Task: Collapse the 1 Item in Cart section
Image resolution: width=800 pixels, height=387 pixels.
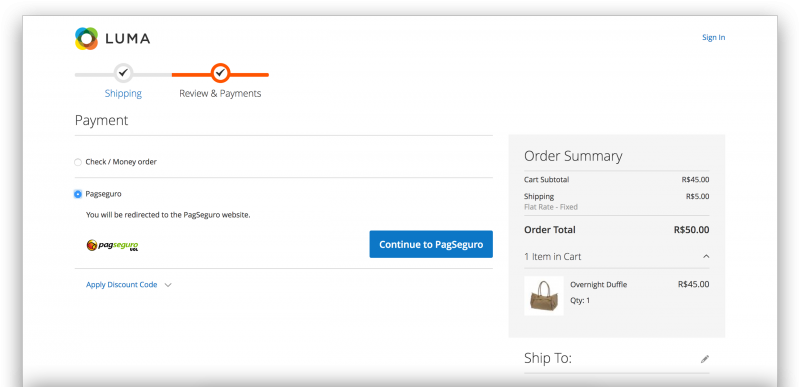Action: coord(706,256)
